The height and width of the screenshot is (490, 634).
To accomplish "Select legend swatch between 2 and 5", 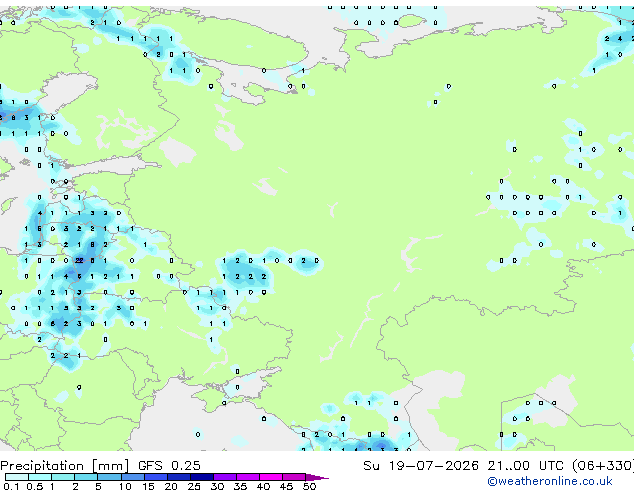I will pos(86,477).
